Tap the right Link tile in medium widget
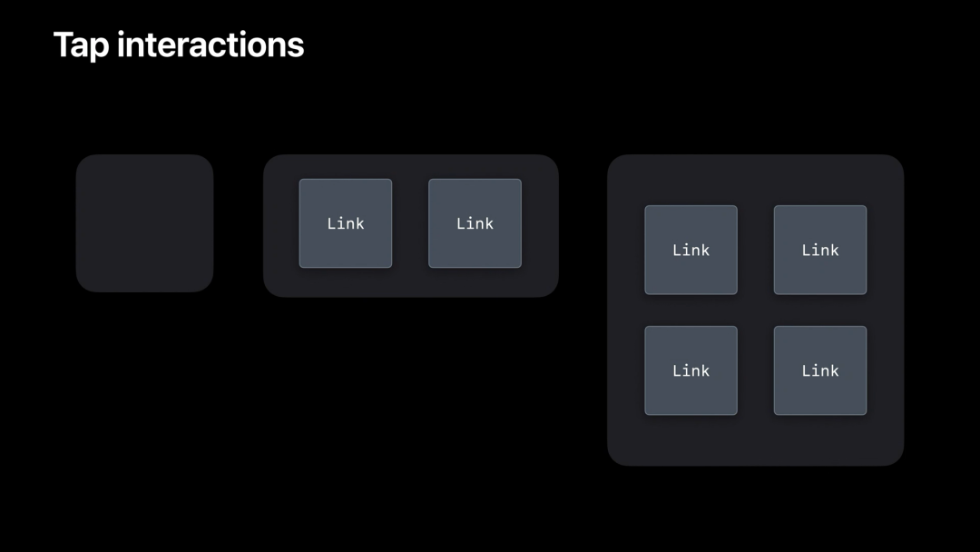Viewport: 980px width, 552px height. pyautogui.click(x=475, y=223)
